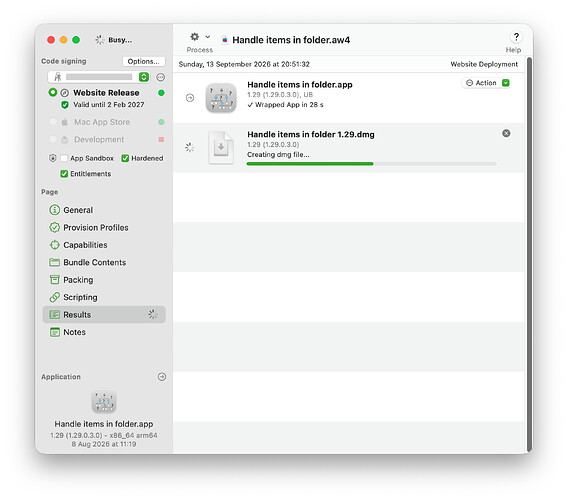
Task: Click the window title document icon
Action: point(225,40)
